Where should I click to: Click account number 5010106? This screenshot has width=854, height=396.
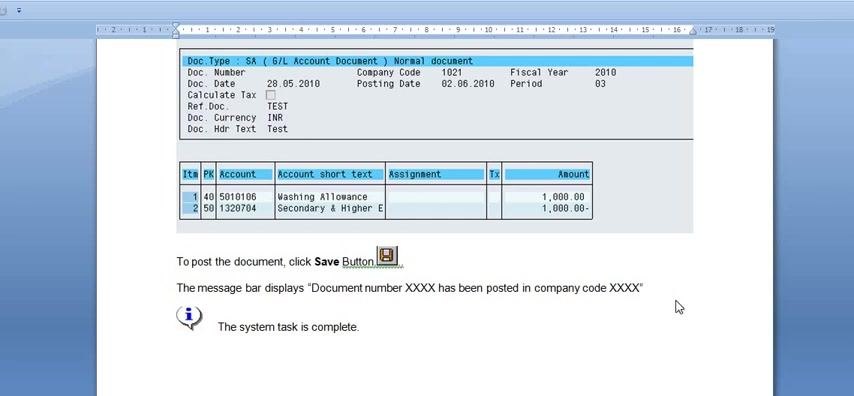237,197
